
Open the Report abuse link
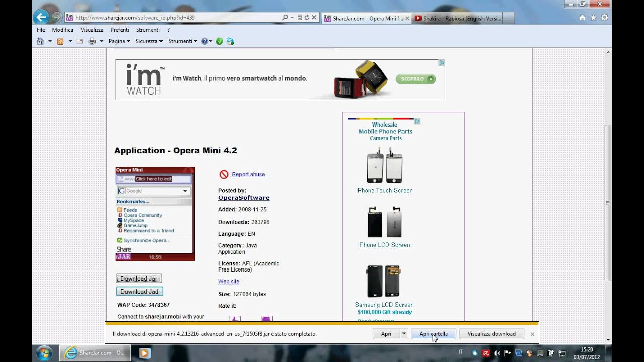click(x=248, y=174)
